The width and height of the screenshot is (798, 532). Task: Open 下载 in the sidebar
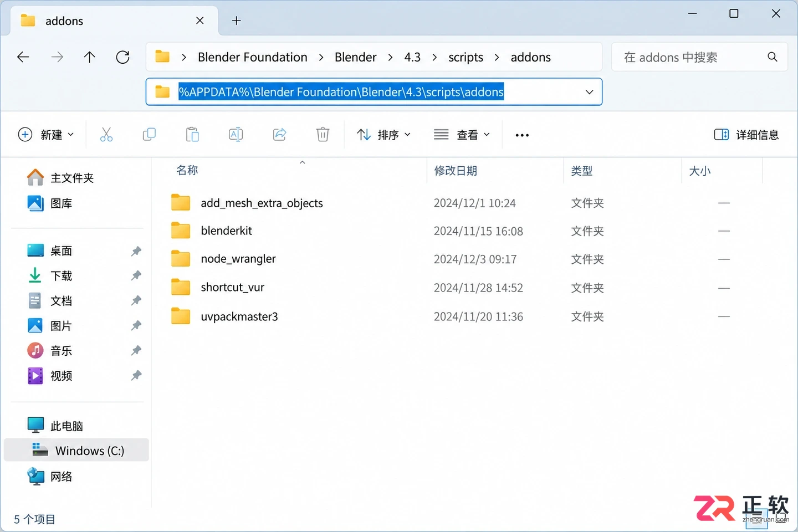point(50,276)
